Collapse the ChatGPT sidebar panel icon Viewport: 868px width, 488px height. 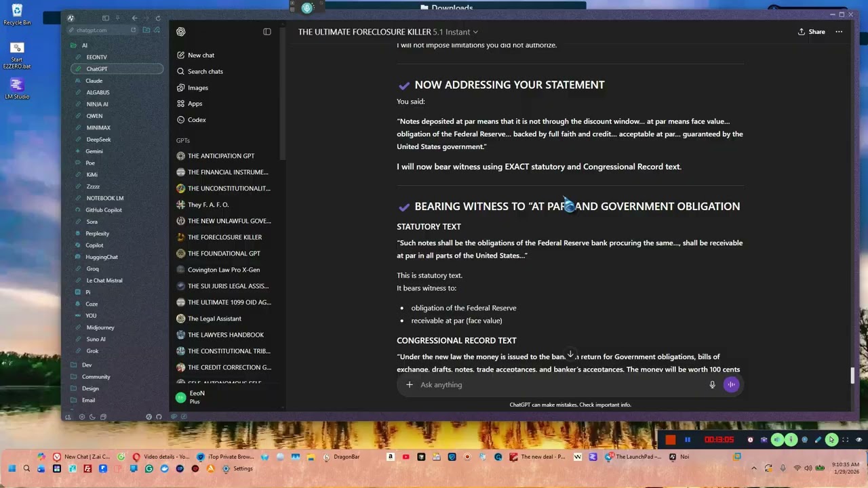(x=267, y=32)
